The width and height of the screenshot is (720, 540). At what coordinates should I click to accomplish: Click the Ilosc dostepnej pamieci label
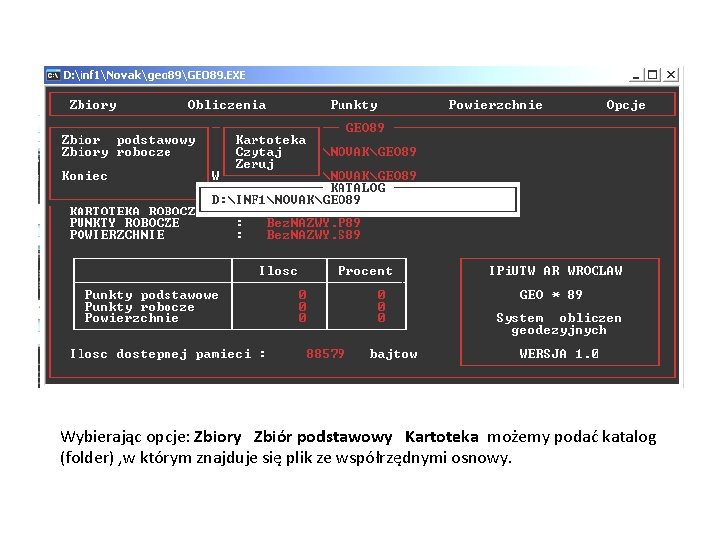point(168,354)
